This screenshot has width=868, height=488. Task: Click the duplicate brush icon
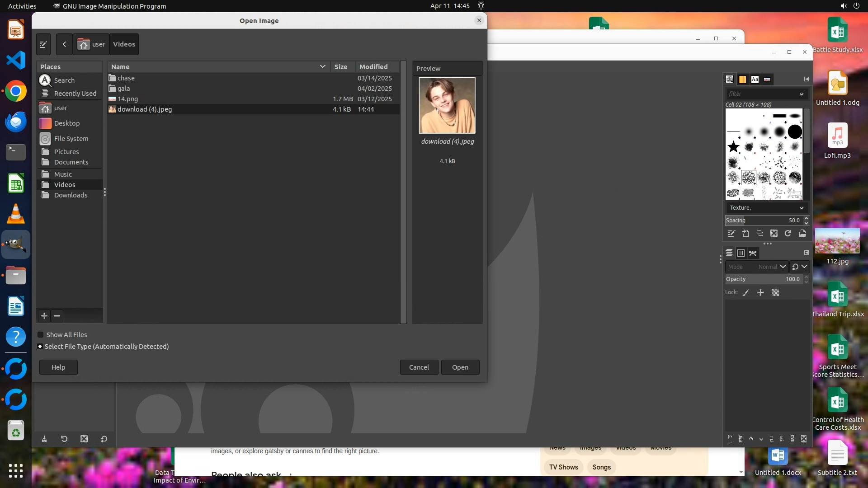pos(760,234)
